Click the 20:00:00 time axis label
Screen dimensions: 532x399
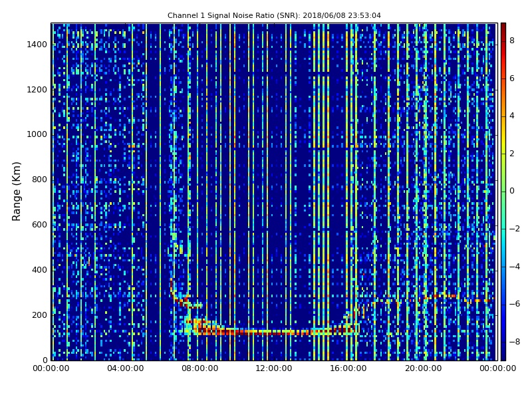423,368
